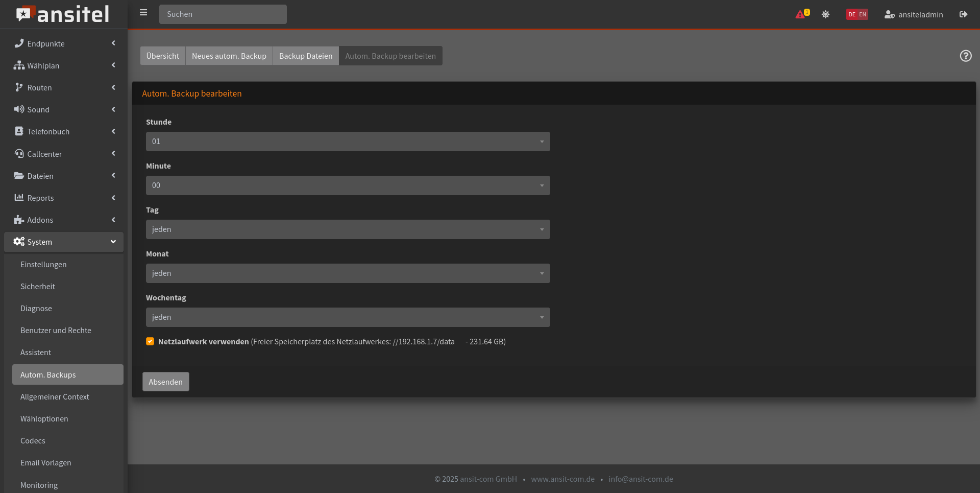The width and height of the screenshot is (980, 493).
Task: Open Codecs menu item
Action: 68,440
